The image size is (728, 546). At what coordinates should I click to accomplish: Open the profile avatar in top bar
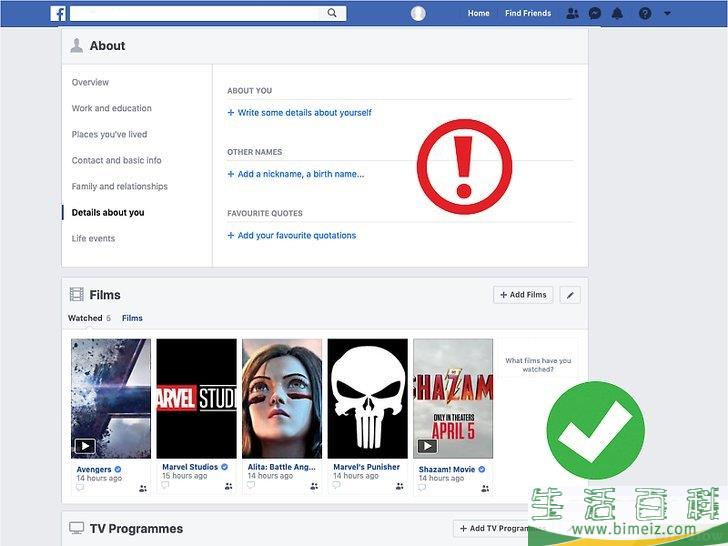[x=418, y=13]
